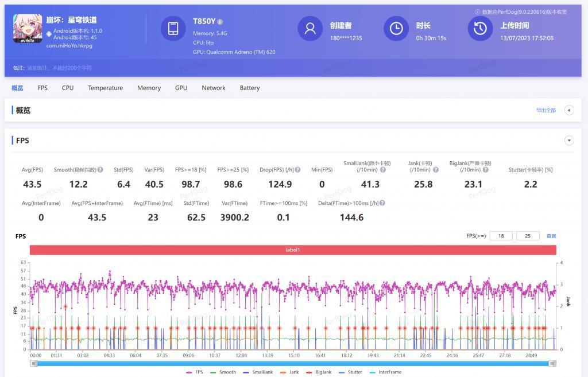Click help icon beside Delta(FTime)>100ms
The image size is (588, 377).
tap(382, 203)
